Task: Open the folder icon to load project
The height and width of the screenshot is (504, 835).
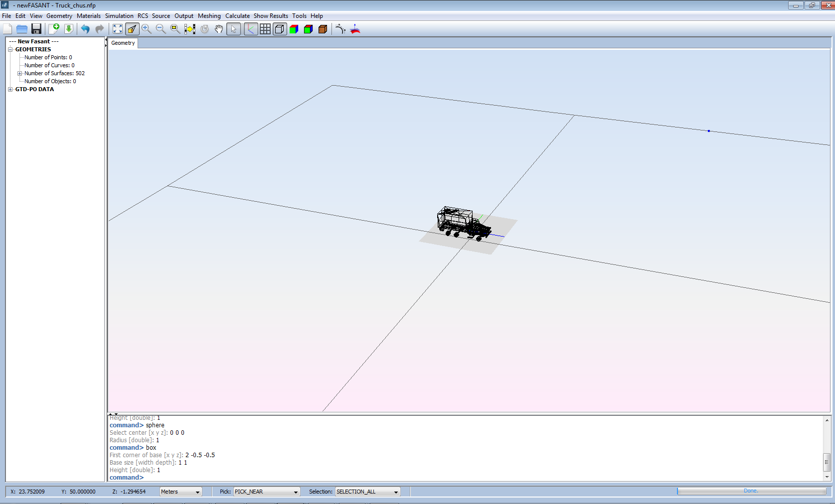Action: pyautogui.click(x=21, y=29)
